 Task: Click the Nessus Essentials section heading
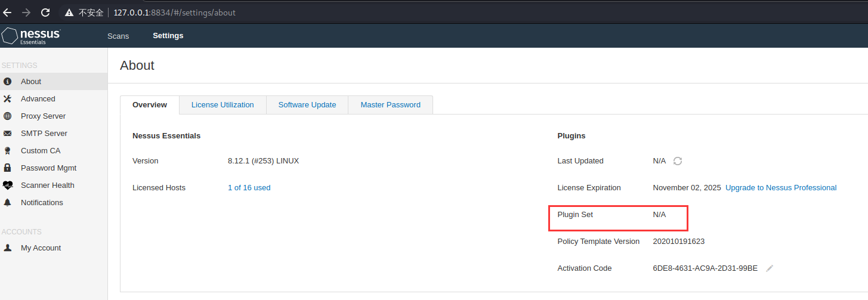click(166, 136)
